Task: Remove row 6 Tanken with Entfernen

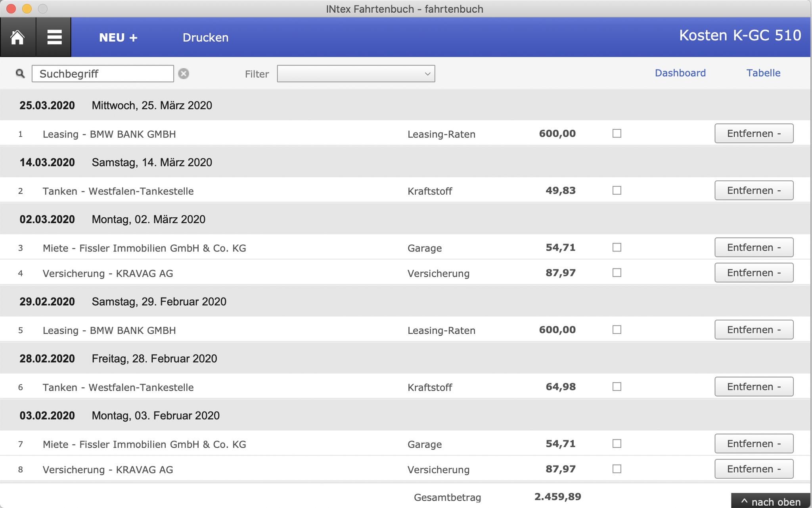Action: [x=754, y=387]
